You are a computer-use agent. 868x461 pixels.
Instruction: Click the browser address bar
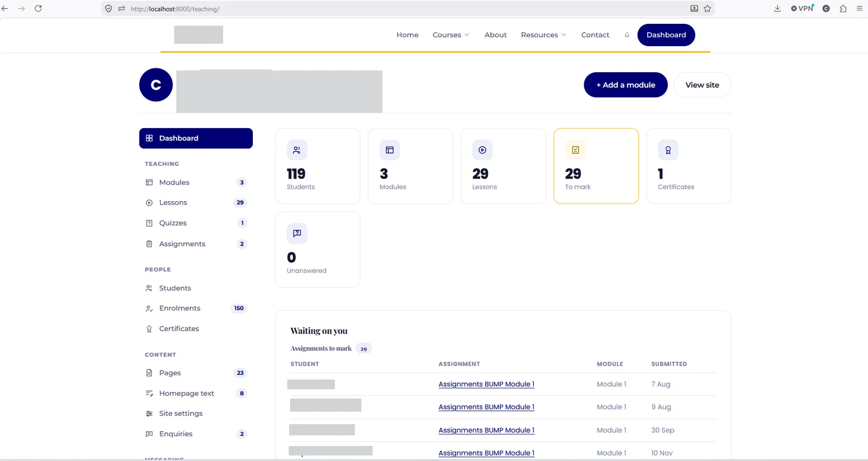click(407, 9)
